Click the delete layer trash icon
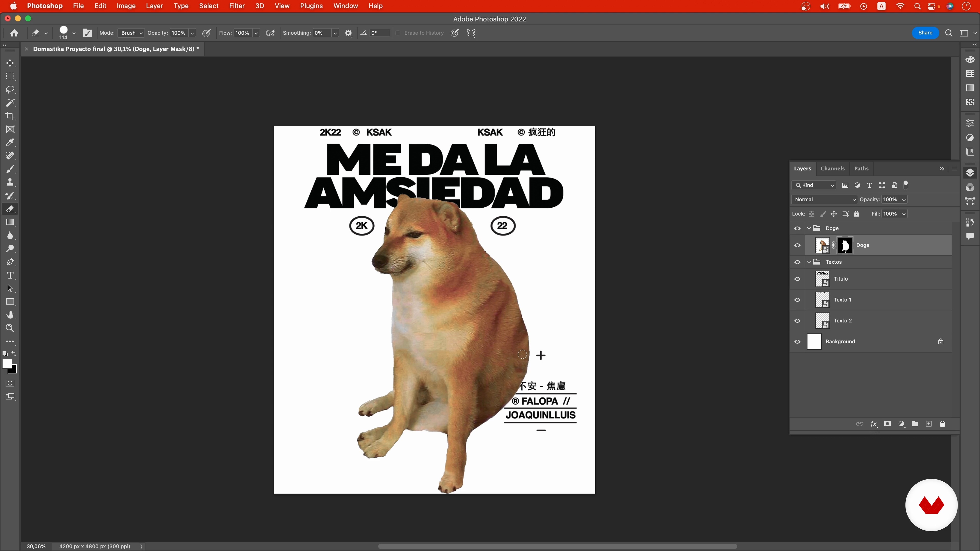Image resolution: width=980 pixels, height=551 pixels. [942, 424]
